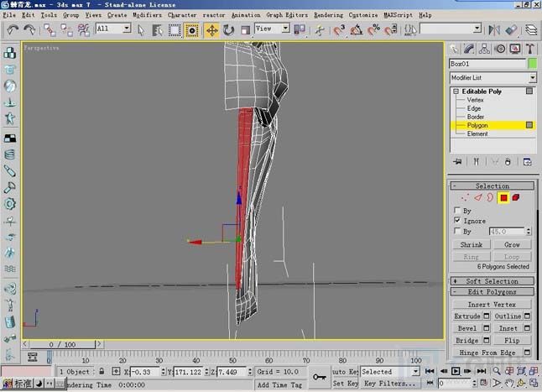Open the View reference coordinate dropdown
The image size is (542, 392).
click(285, 28)
